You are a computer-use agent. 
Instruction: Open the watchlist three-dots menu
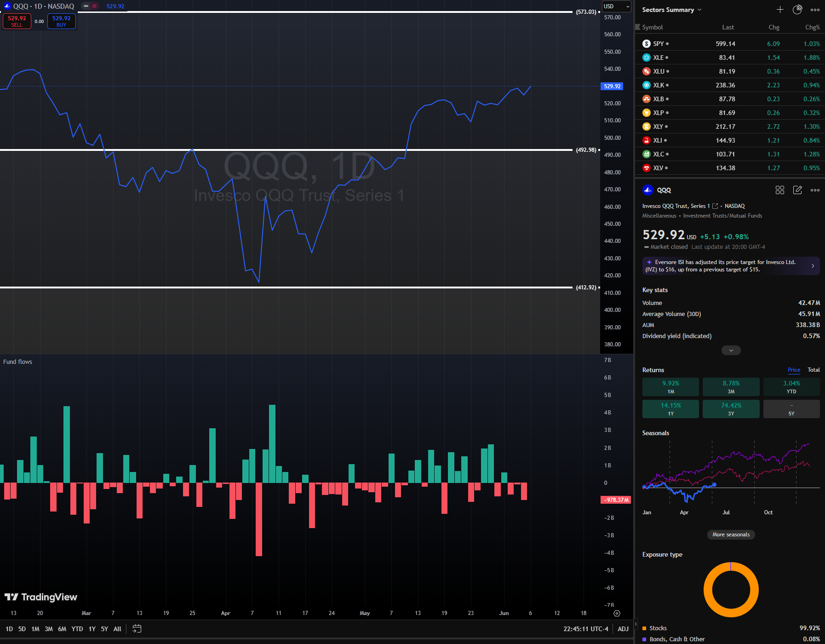pyautogui.click(x=815, y=10)
